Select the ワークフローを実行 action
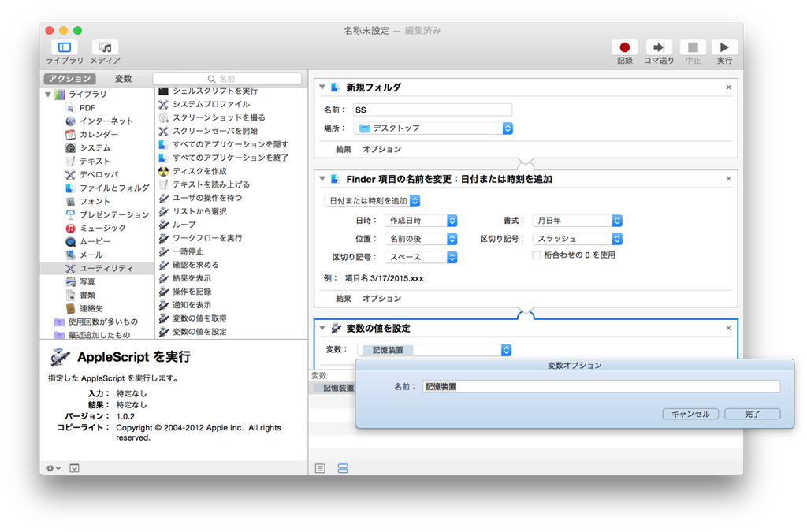Screen dimensions: 807x532 207,238
